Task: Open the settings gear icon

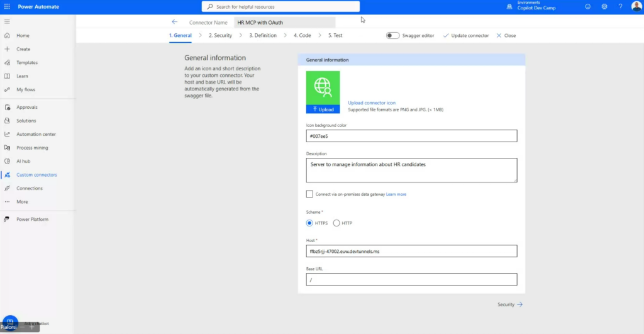Action: point(604,6)
